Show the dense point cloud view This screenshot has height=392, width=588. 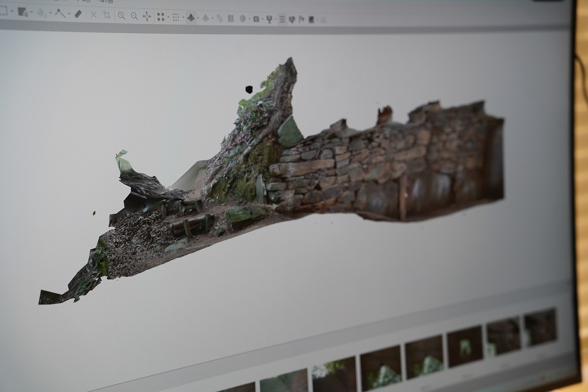175,17
